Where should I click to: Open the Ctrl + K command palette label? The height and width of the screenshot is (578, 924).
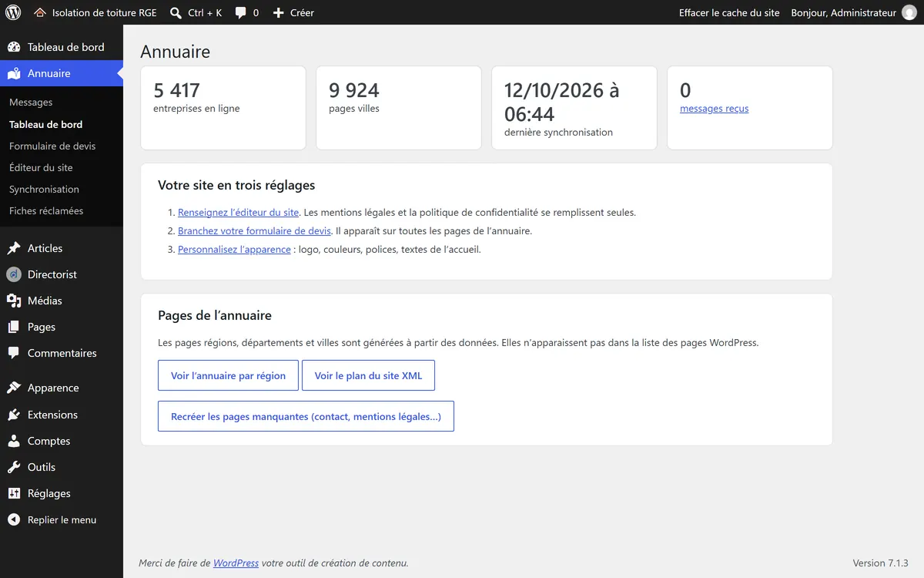[x=205, y=12]
